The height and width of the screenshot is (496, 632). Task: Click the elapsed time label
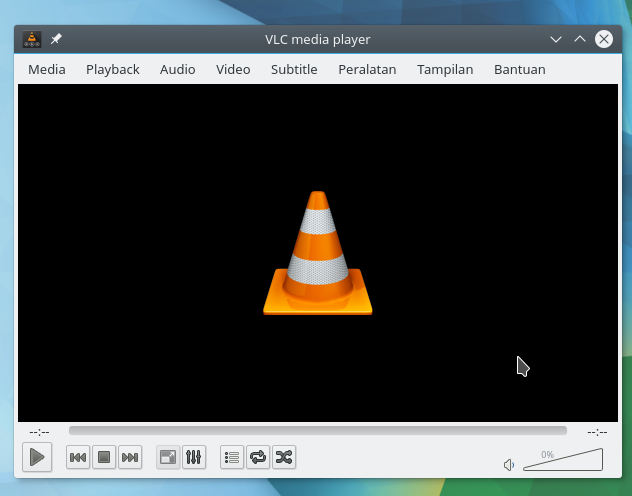[x=39, y=432]
